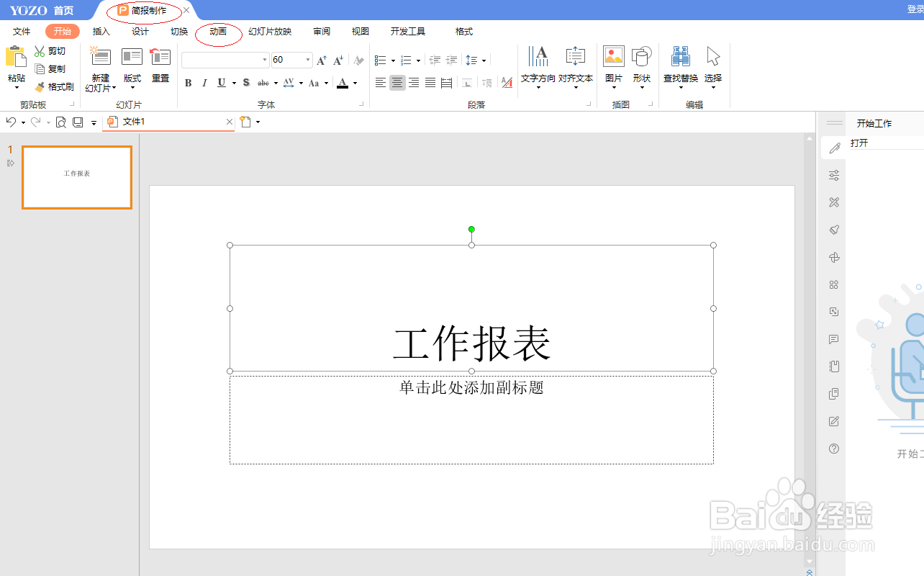
Task: Click the Picture (图片) insert icon
Action: point(614,56)
